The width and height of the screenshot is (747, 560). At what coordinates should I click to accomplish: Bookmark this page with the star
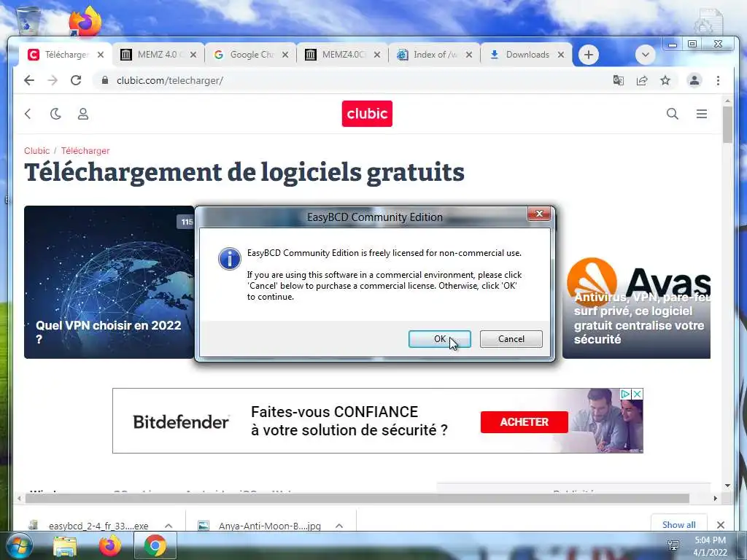tap(665, 80)
